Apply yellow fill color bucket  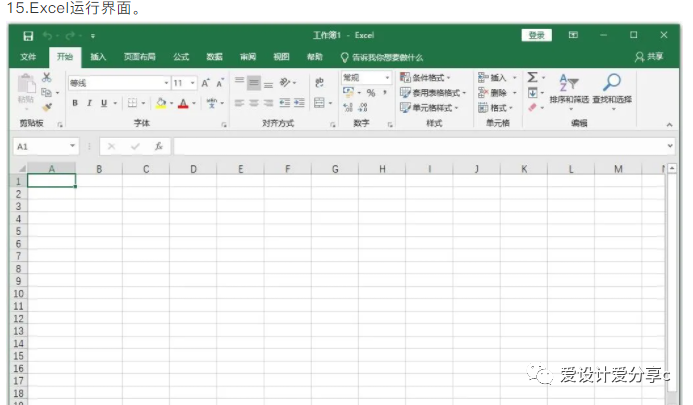pos(161,103)
